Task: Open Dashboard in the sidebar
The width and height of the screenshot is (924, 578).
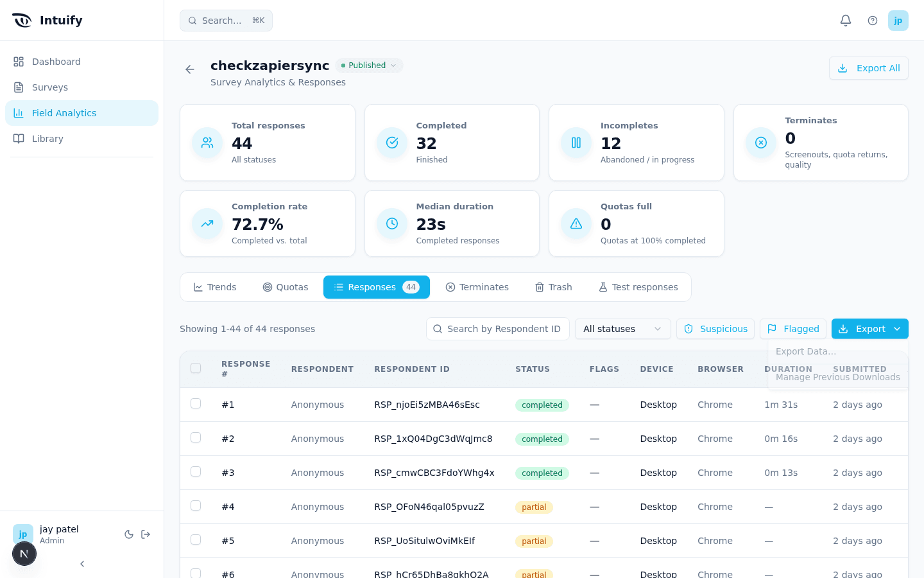Action: point(81,62)
